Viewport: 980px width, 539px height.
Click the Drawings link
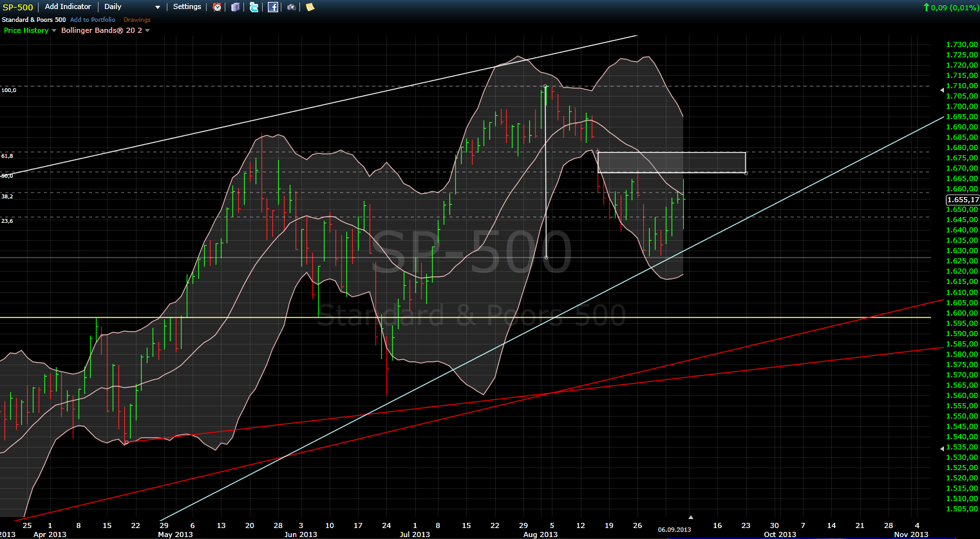coord(137,20)
